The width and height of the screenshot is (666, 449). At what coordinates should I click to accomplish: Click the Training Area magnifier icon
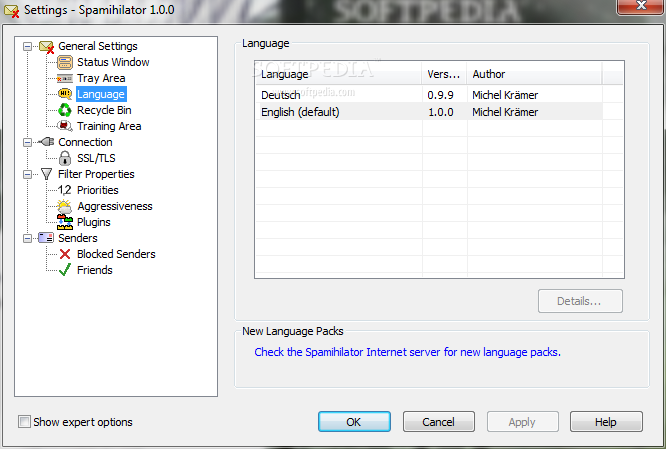coord(65,126)
